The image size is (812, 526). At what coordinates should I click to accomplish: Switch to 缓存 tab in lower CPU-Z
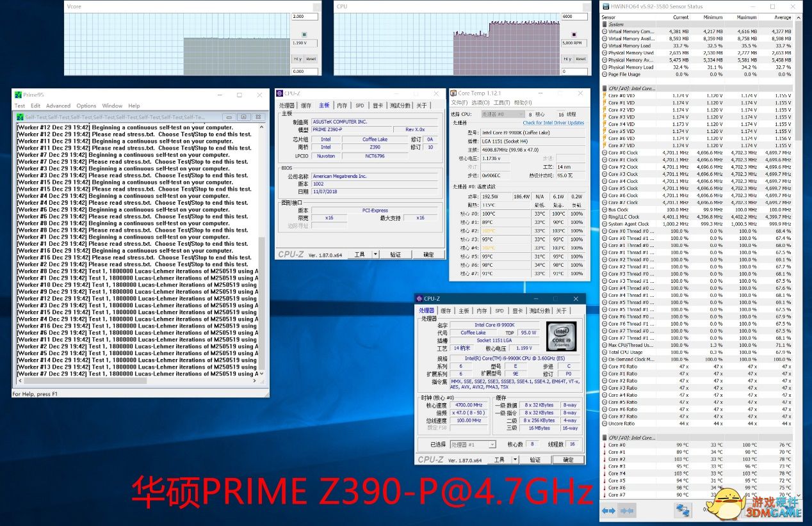click(446, 311)
